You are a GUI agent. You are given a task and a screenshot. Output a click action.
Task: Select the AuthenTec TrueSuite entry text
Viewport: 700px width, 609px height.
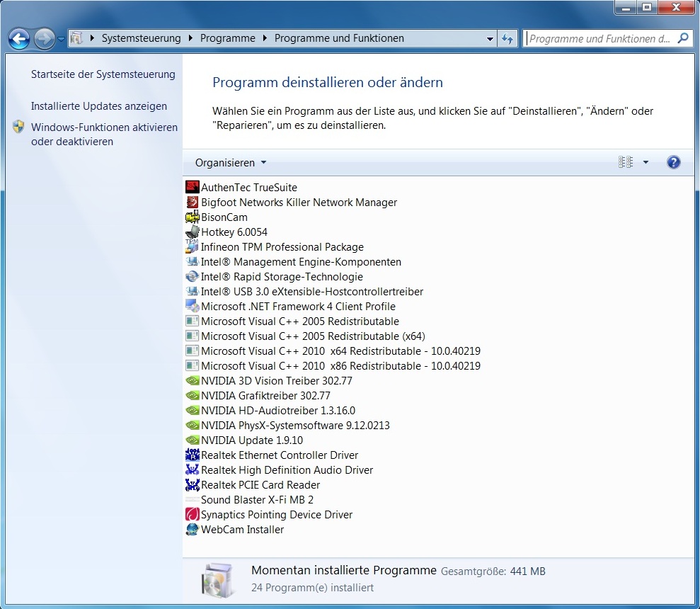click(x=248, y=187)
